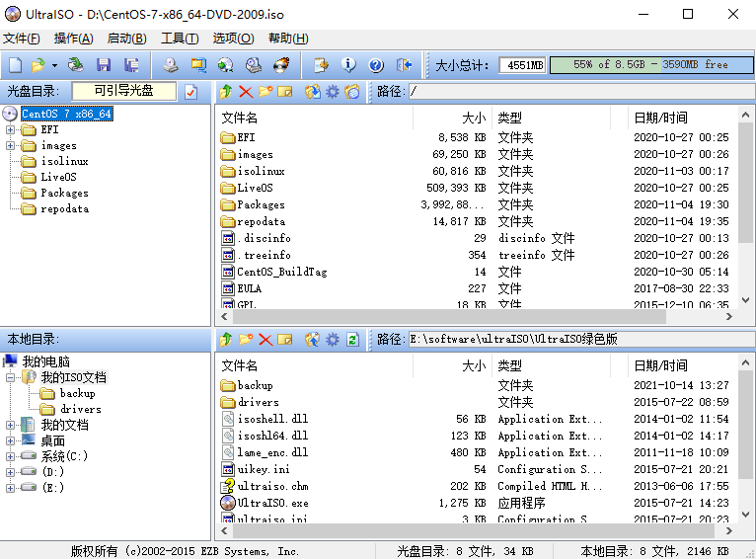Click the Save As toolbar icon
The height and width of the screenshot is (559, 756).
(131, 64)
